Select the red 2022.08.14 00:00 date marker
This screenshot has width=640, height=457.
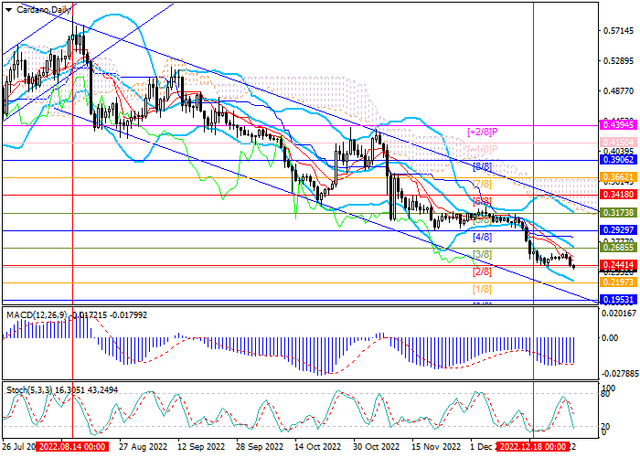pyautogui.click(x=73, y=448)
